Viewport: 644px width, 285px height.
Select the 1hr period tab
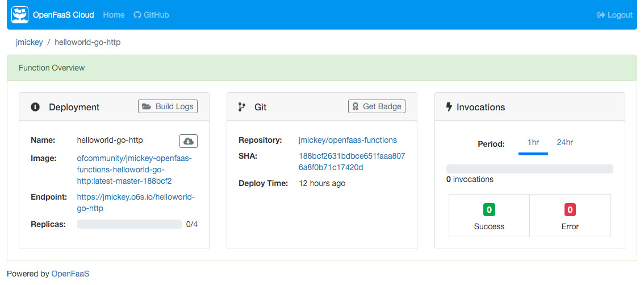533,143
